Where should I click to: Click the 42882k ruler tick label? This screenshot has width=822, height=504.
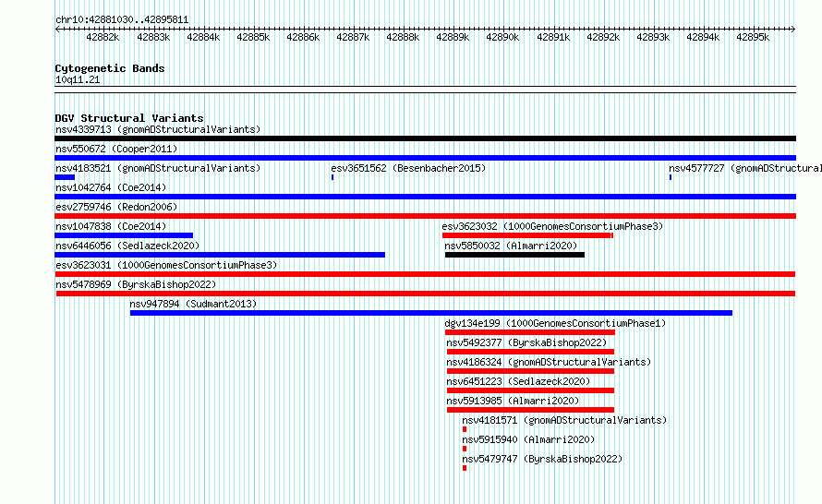point(103,38)
